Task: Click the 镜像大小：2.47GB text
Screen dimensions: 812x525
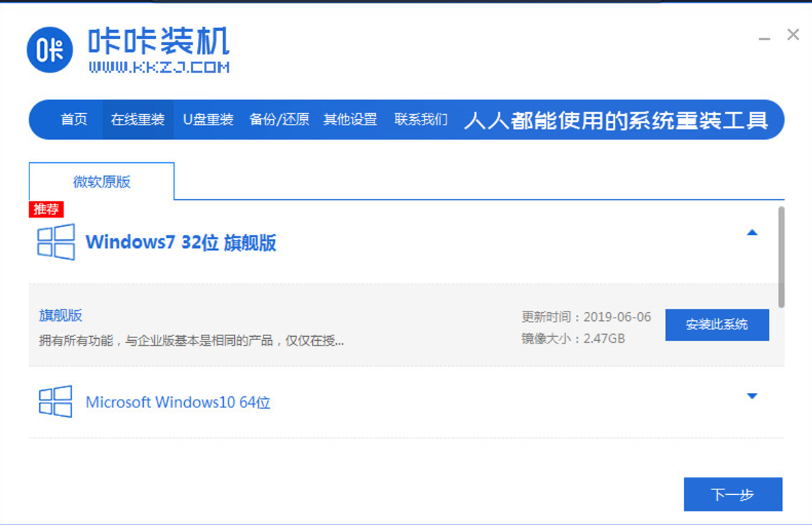Action: (573, 339)
